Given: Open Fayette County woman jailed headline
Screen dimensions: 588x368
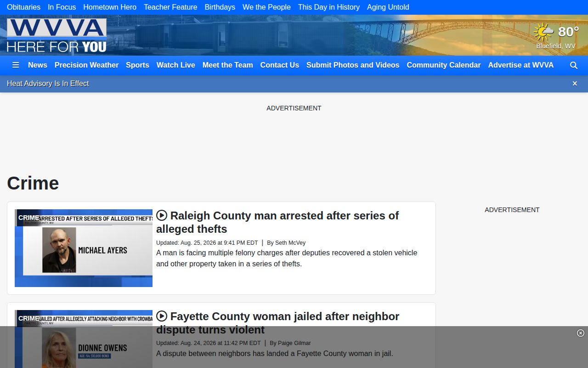Looking at the screenshot, I should (x=277, y=323).
